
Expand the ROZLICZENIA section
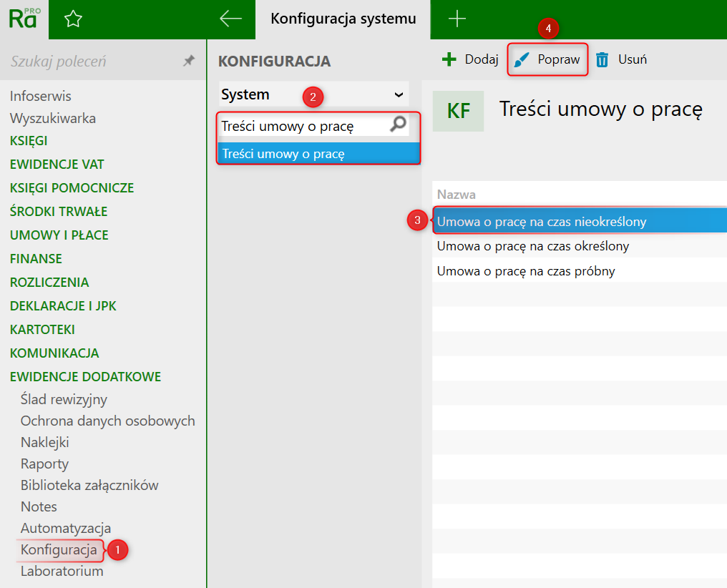point(49,282)
